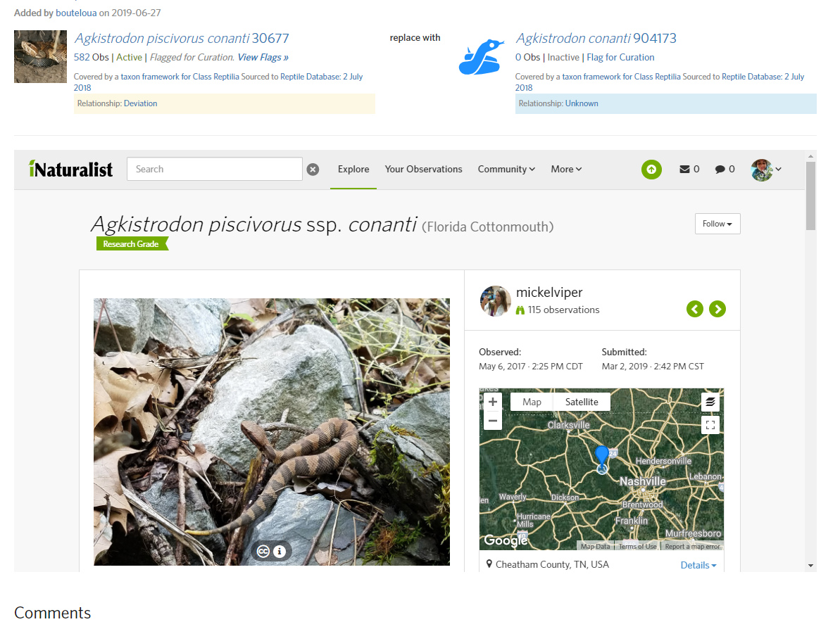The image size is (840, 629).
Task: Open the user avatar menu
Action: click(x=766, y=170)
